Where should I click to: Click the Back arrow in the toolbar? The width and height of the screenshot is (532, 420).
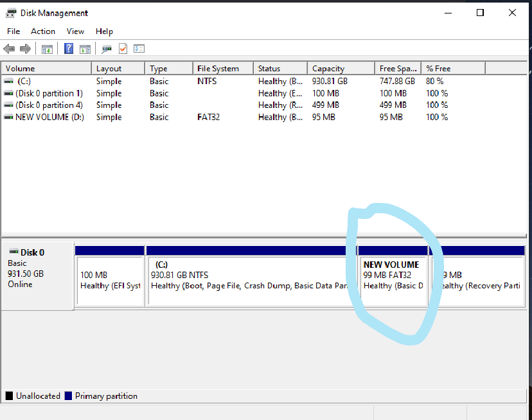point(9,49)
